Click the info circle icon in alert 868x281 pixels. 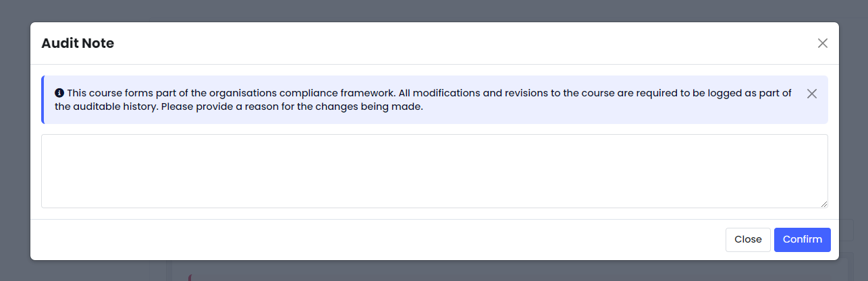click(59, 93)
